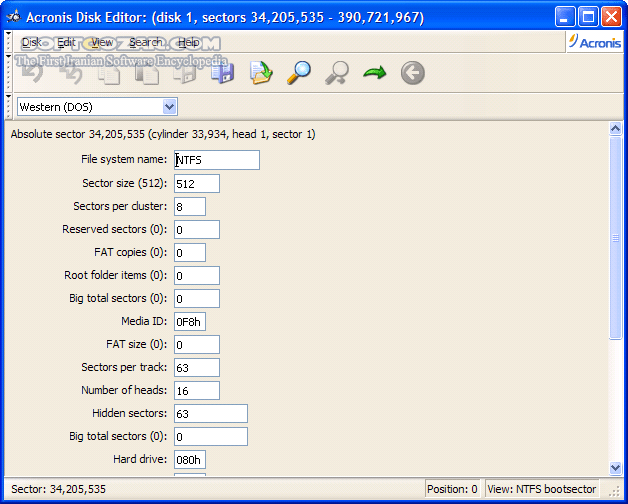
Task: Click the Acronis logo button
Action: 593,42
